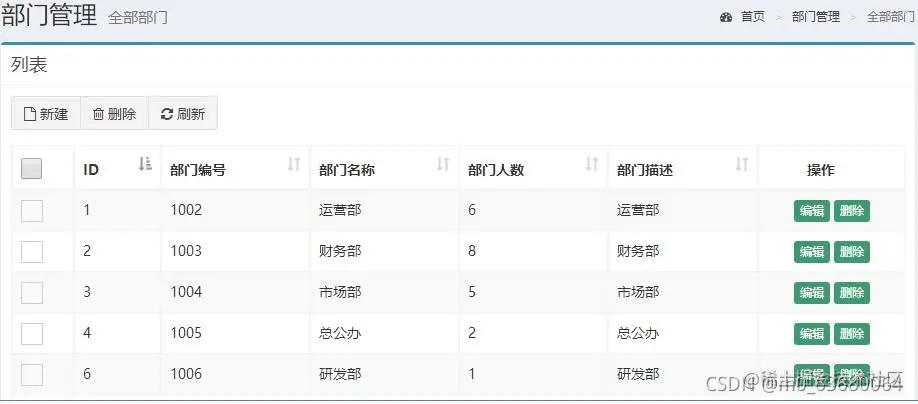
Task: Delete the 总公办 row
Action: click(x=852, y=334)
